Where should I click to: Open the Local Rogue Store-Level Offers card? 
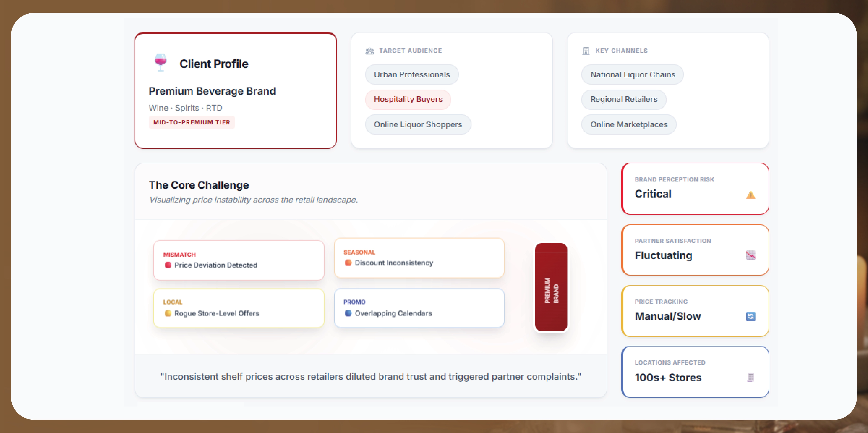[239, 308]
